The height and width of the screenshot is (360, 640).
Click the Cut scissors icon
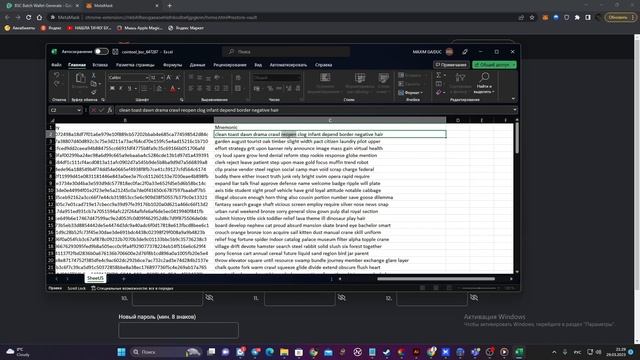[93, 76]
